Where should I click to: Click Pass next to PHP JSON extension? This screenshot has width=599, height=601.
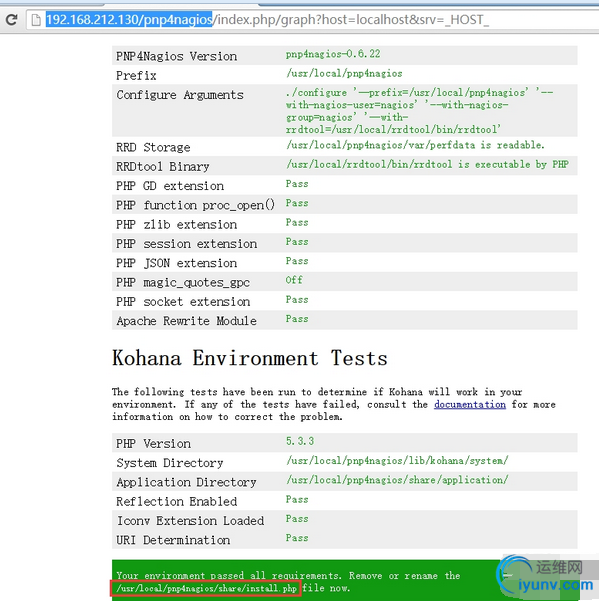point(297,261)
